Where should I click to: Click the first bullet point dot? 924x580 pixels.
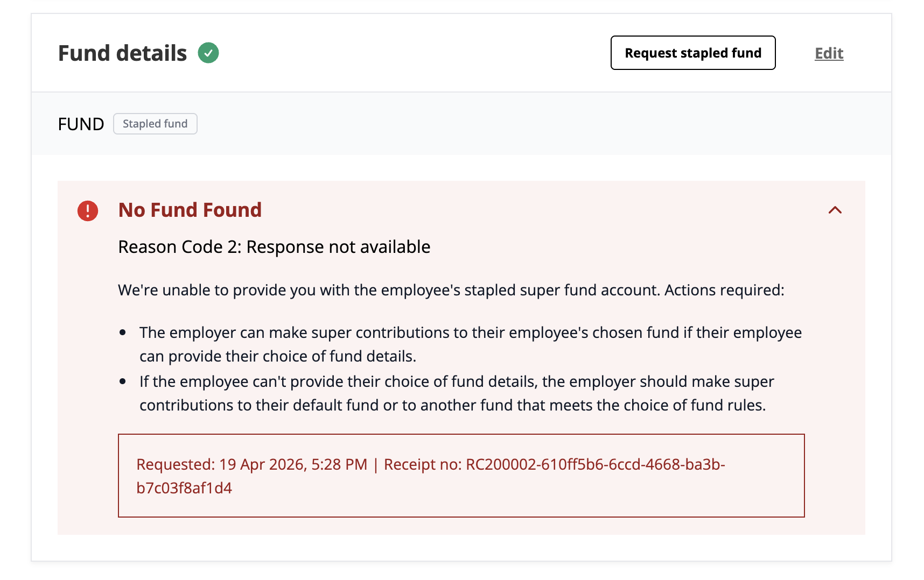[123, 333]
